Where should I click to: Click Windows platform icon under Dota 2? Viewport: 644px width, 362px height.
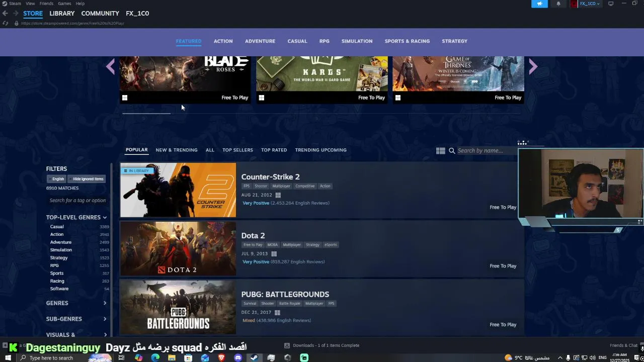274,254
